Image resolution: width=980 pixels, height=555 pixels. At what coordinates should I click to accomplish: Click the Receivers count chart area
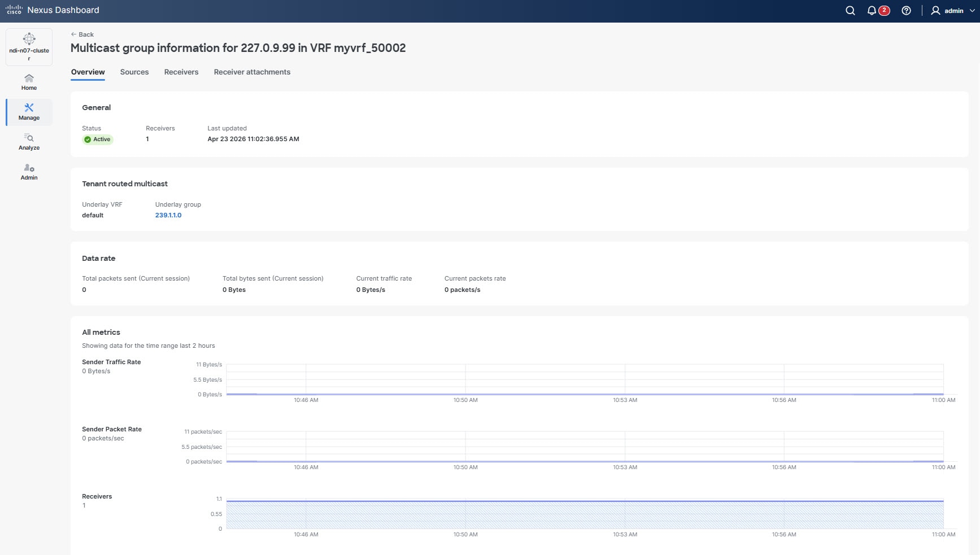(585, 514)
